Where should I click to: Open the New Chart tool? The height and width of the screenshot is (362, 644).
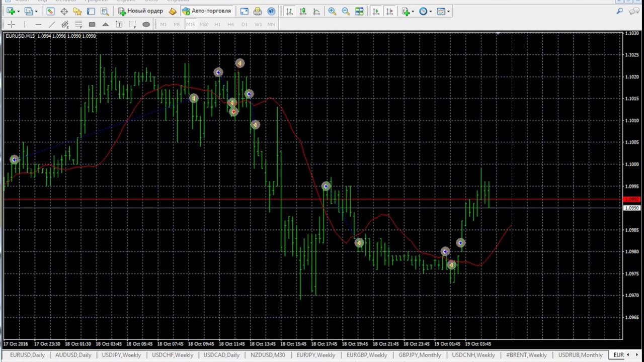coord(10,11)
